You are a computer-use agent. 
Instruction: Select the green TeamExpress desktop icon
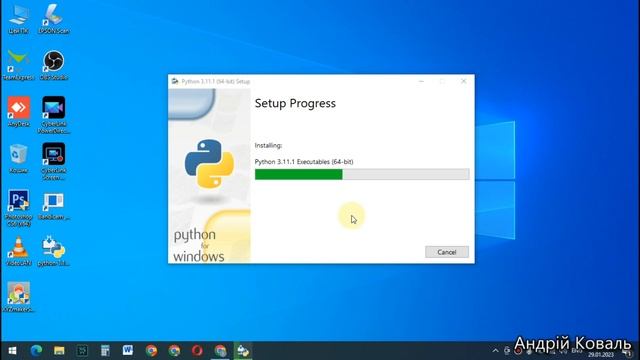coord(18,65)
